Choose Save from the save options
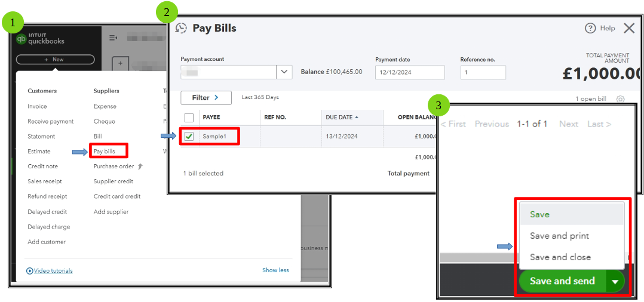 572,215
